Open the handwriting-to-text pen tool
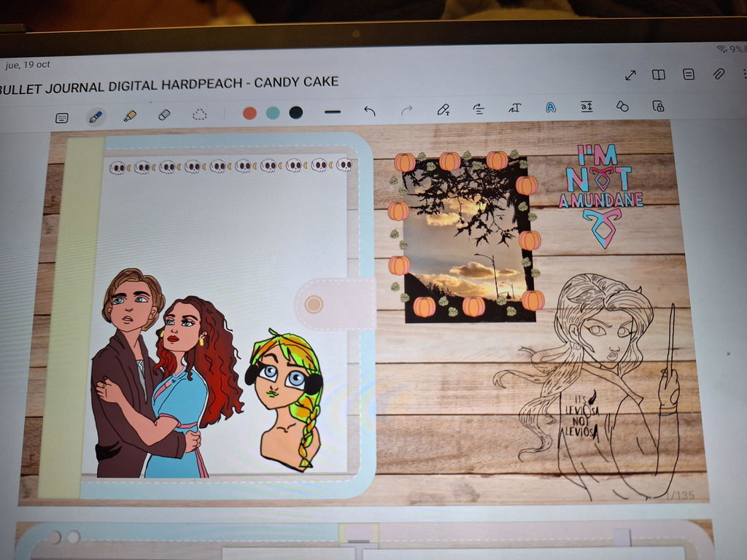The height and width of the screenshot is (560, 747). coord(443,109)
